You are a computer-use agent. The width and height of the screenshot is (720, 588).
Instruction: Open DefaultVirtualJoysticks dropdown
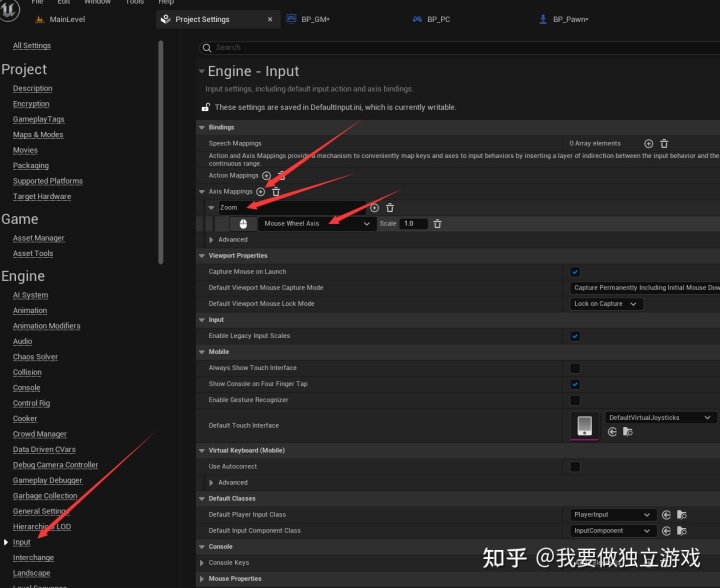pos(660,418)
